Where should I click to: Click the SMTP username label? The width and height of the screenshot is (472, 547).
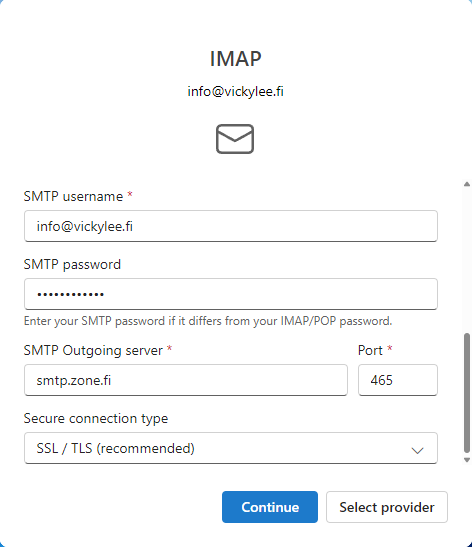pyautogui.click(x=73, y=196)
